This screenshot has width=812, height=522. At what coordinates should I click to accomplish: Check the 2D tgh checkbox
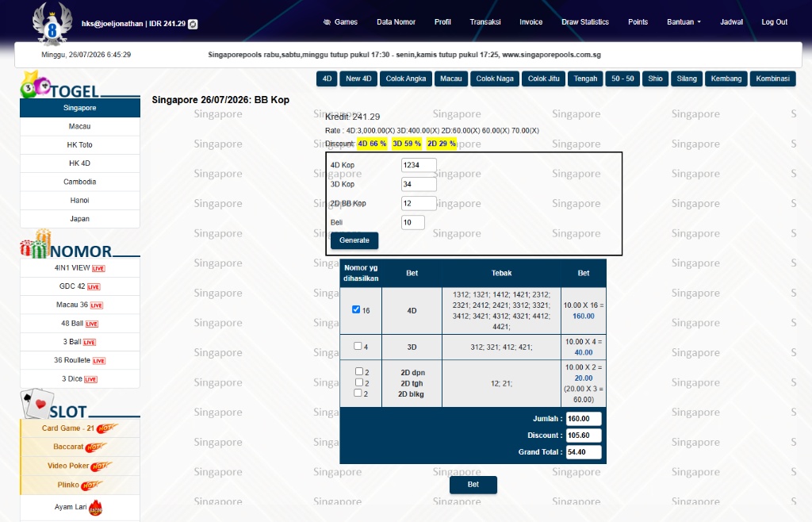358,382
